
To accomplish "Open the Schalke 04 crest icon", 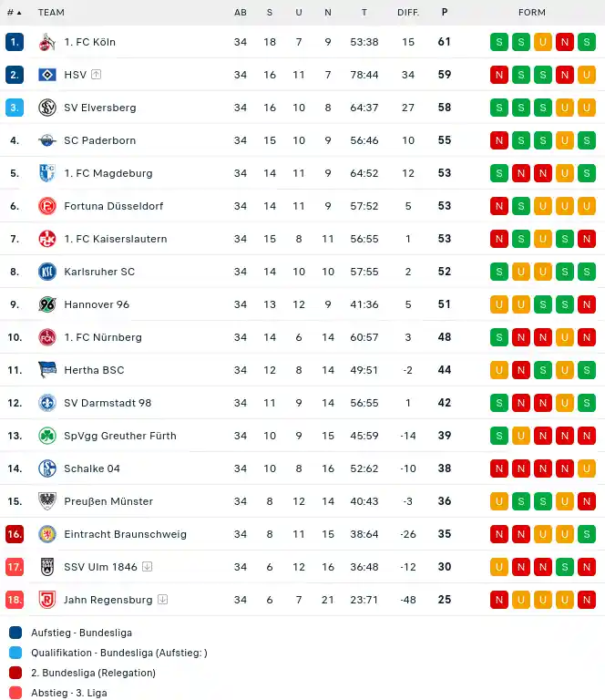I will click(47, 468).
